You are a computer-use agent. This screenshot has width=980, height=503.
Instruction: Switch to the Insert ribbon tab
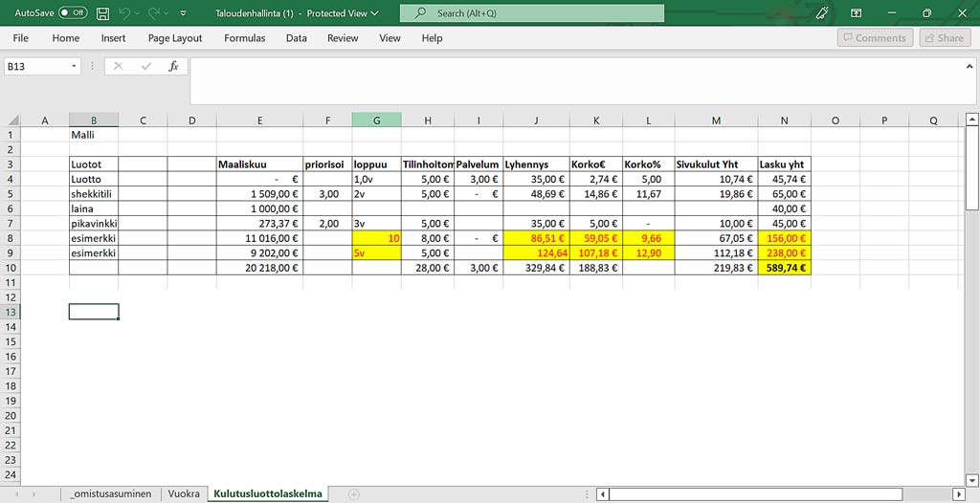coord(113,38)
